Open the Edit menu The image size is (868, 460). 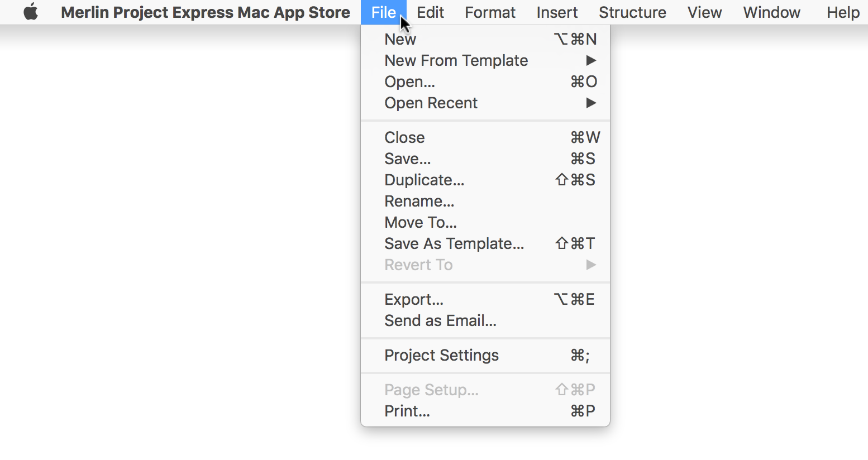[x=430, y=12]
